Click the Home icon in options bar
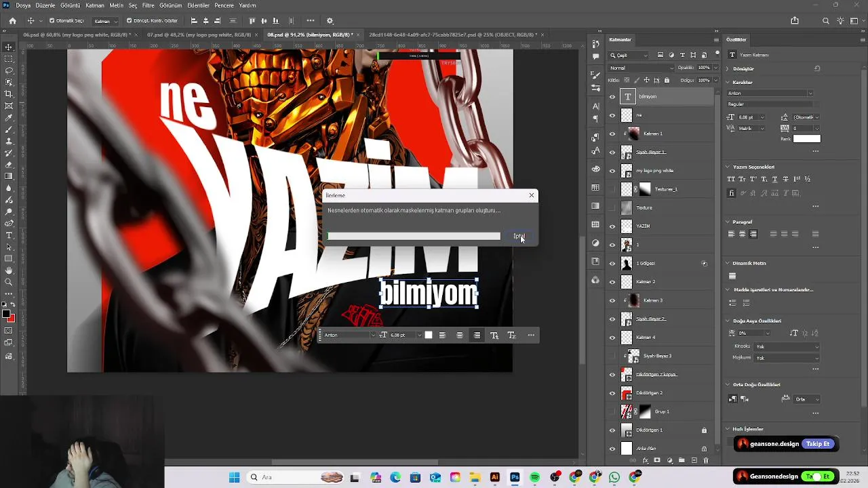The image size is (868, 488). [x=12, y=21]
